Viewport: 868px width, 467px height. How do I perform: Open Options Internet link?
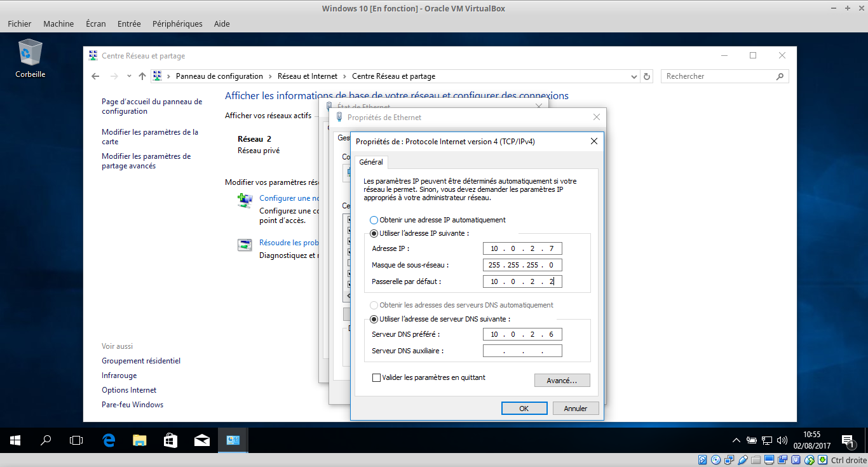coord(129,390)
